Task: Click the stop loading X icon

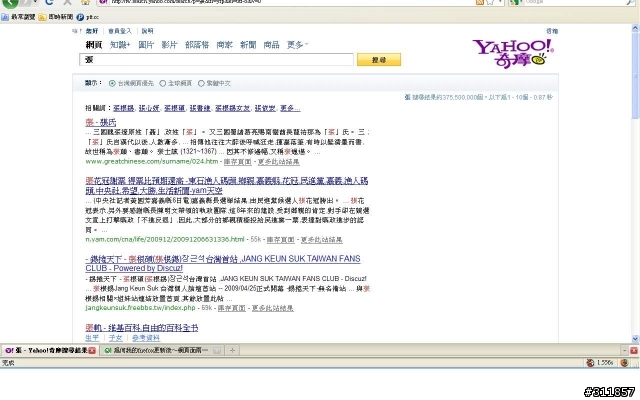Action: (x=67, y=2)
